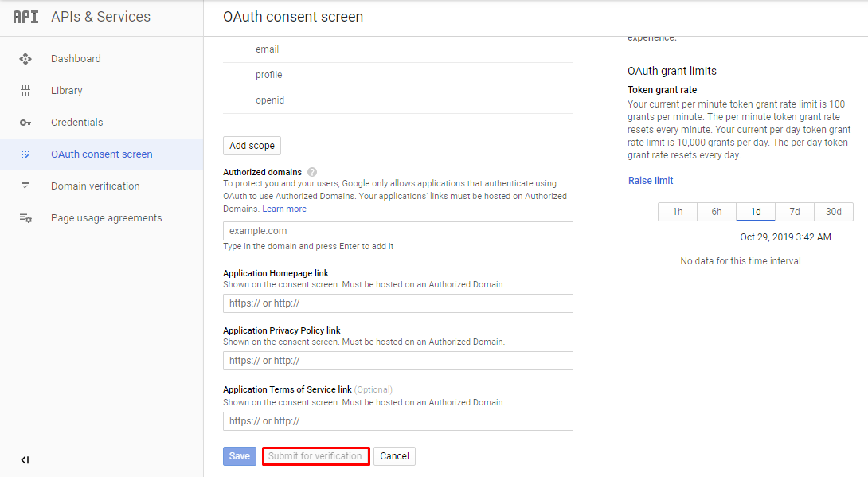Click the API logo icon
Image resolution: width=868 pixels, height=477 pixels.
(x=26, y=17)
